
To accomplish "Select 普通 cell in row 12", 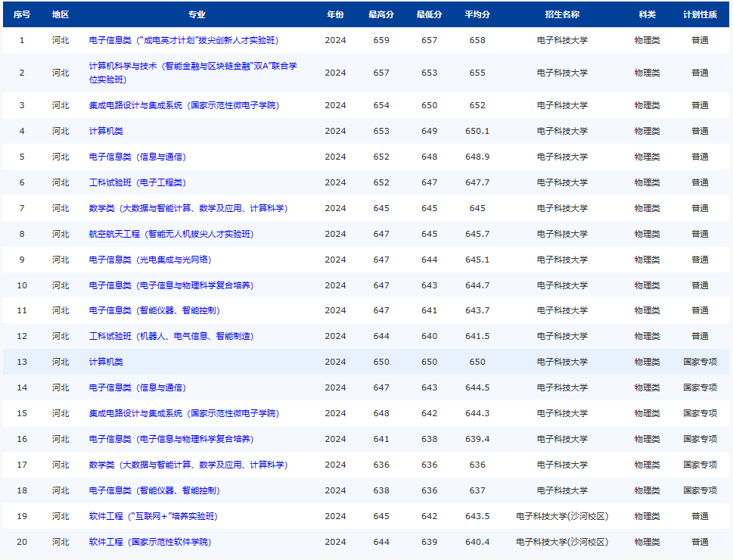I will pyautogui.click(x=700, y=336).
